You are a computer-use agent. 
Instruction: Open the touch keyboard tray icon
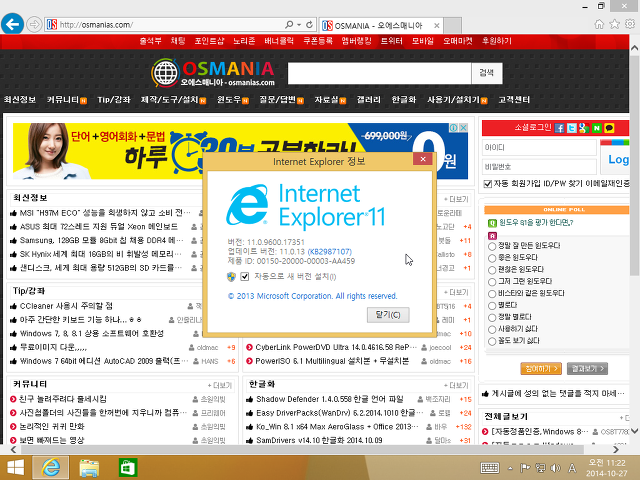490,468
